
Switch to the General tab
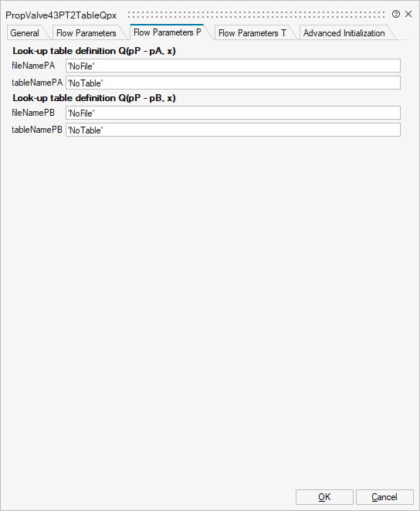pos(25,33)
